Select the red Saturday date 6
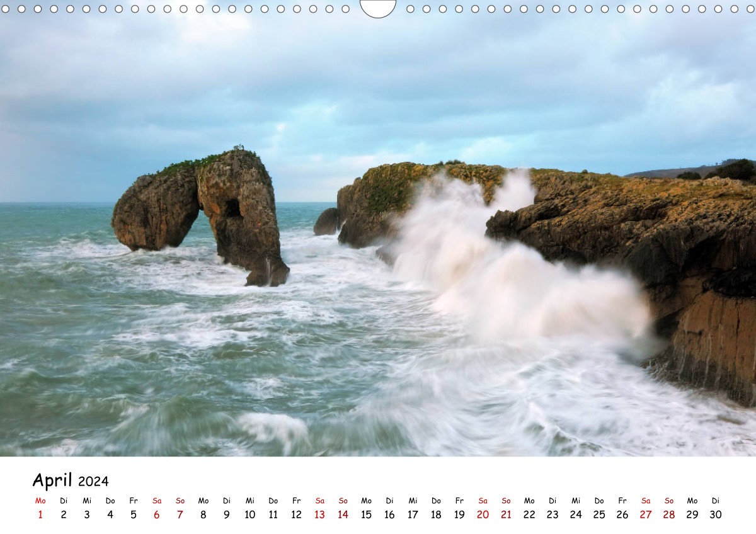The height and width of the screenshot is (534, 756). 157,514
